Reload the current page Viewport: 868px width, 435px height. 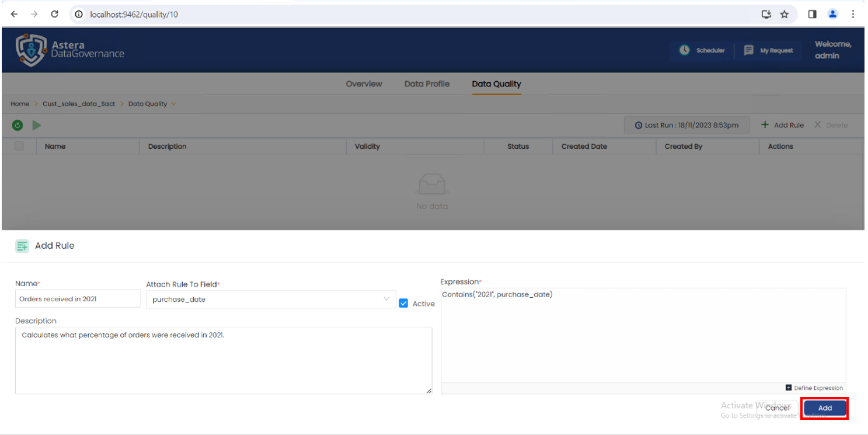55,15
